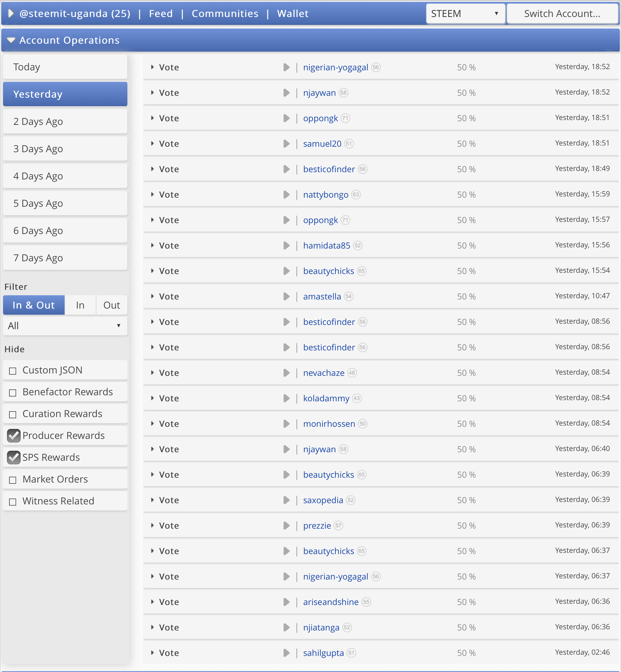Viewport: 621px width, 672px height.
Task: Uncheck the Producer Rewards checkbox
Action: 13,436
